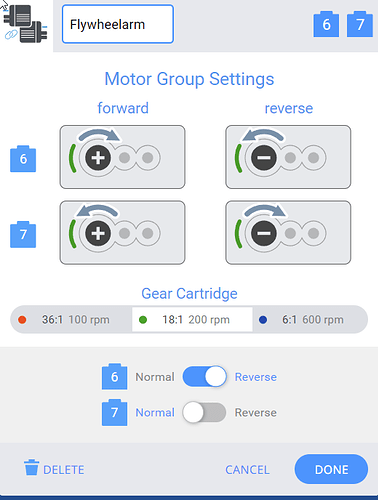Click port 7 badge beside Normal toggle

point(114,412)
